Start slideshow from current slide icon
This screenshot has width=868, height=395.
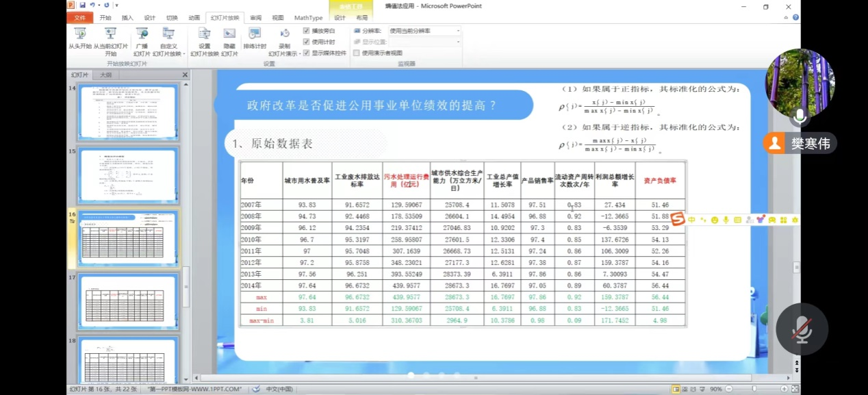110,34
